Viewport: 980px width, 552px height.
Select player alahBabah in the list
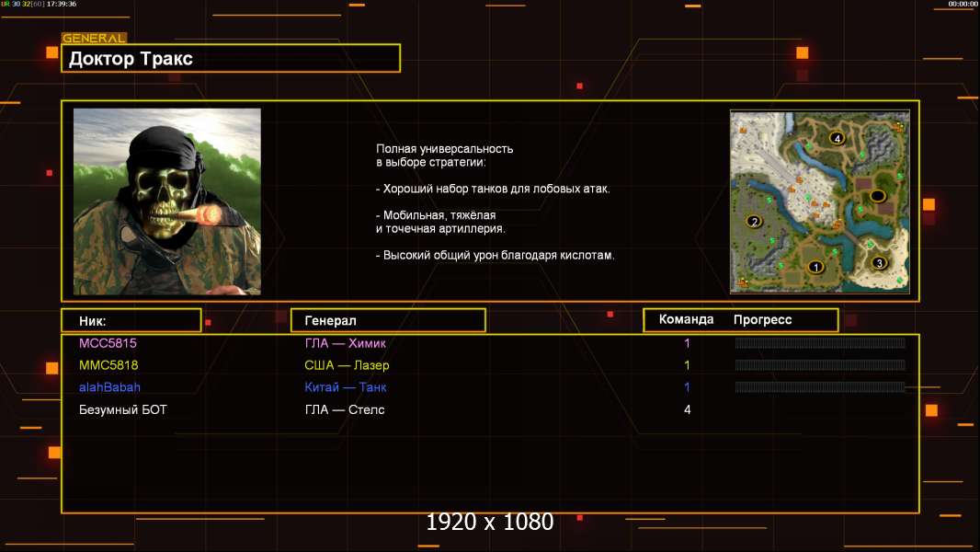[109, 387]
